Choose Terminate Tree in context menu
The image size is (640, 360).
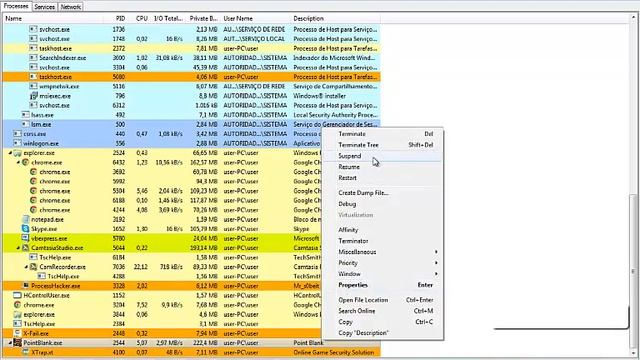click(382, 145)
